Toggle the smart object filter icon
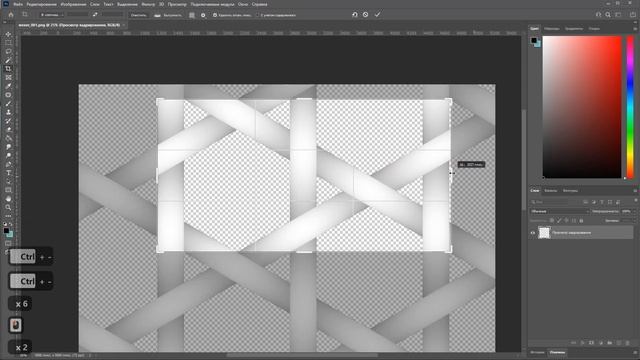This screenshot has width=640, height=360. pos(618,202)
